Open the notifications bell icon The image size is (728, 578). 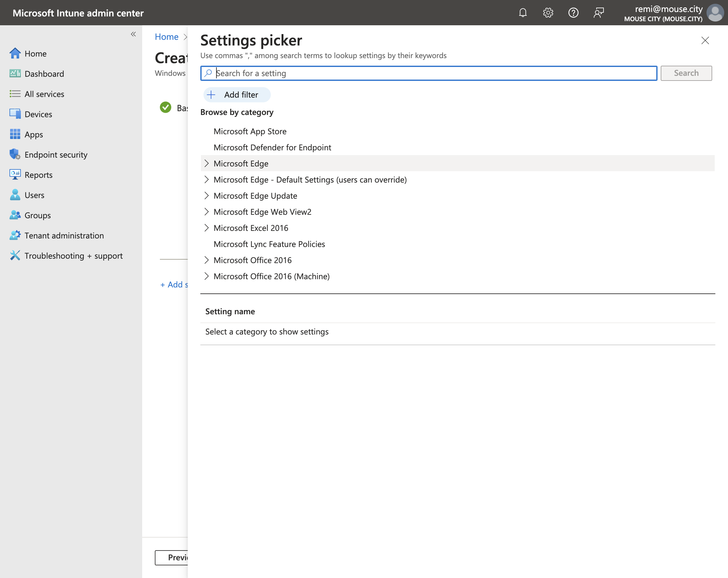523,13
